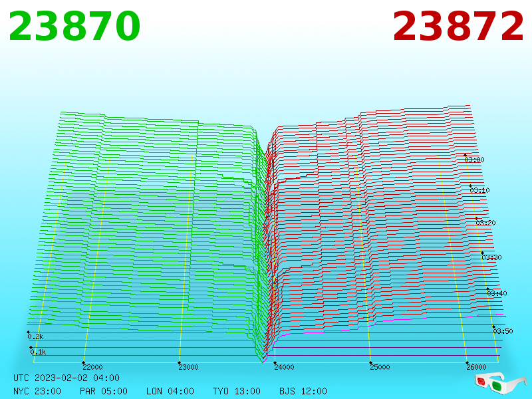Click the 03:10 time axis marker

coord(479,190)
